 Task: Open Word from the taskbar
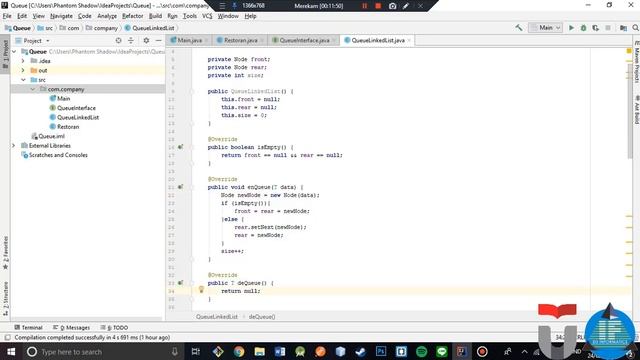point(280,351)
